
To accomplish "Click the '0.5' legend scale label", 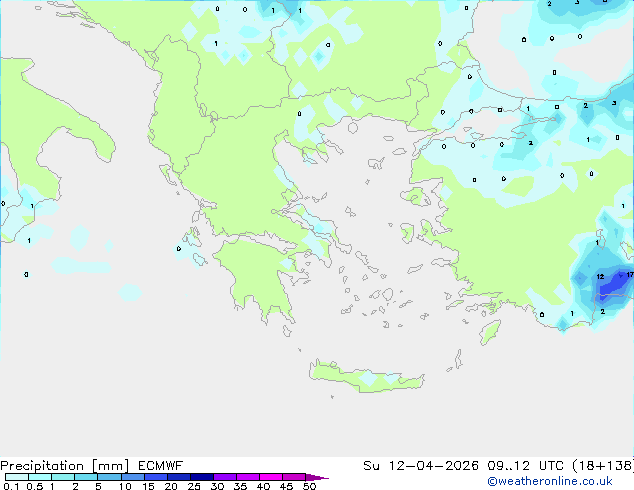I will (35, 486).
